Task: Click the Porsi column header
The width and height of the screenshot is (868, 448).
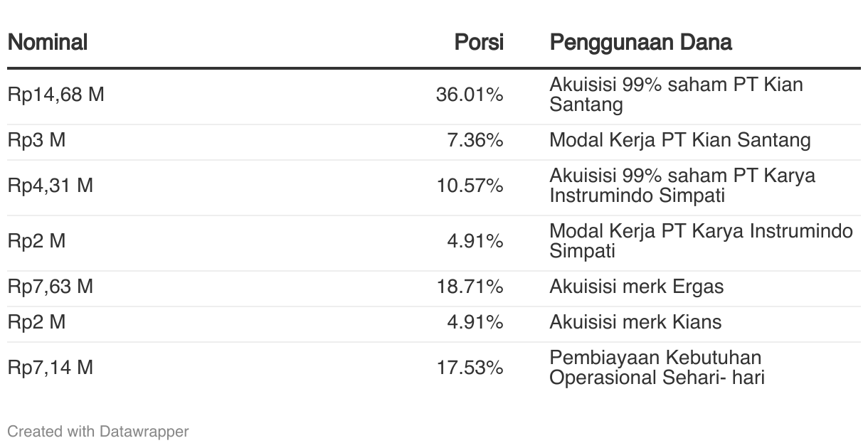Action: (x=479, y=42)
